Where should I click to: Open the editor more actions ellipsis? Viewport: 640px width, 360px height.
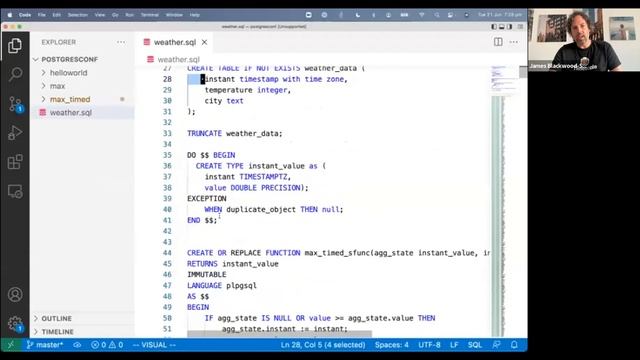point(513,42)
